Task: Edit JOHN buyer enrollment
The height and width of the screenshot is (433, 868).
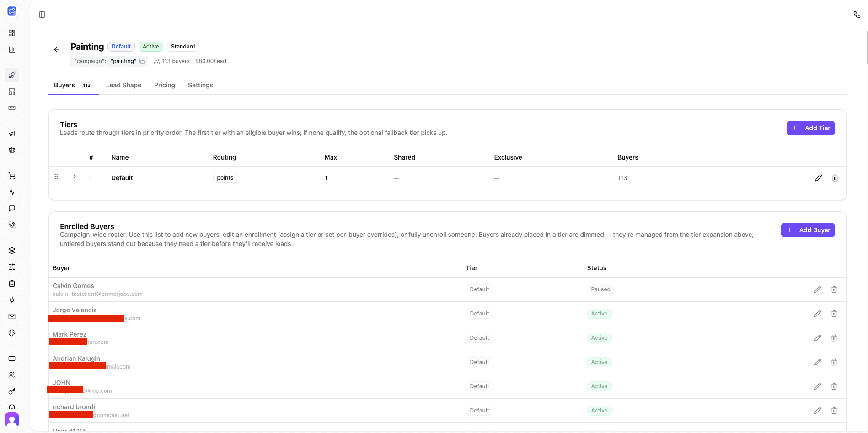Action: 818,386
